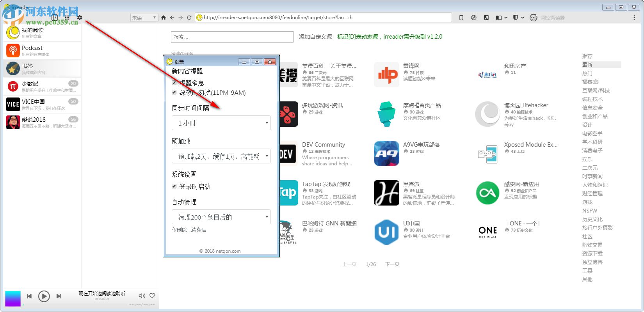Screen dimensions: 644x312
Task: Open TapTap 发现好游戏 source title
Action: pyautogui.click(x=326, y=184)
